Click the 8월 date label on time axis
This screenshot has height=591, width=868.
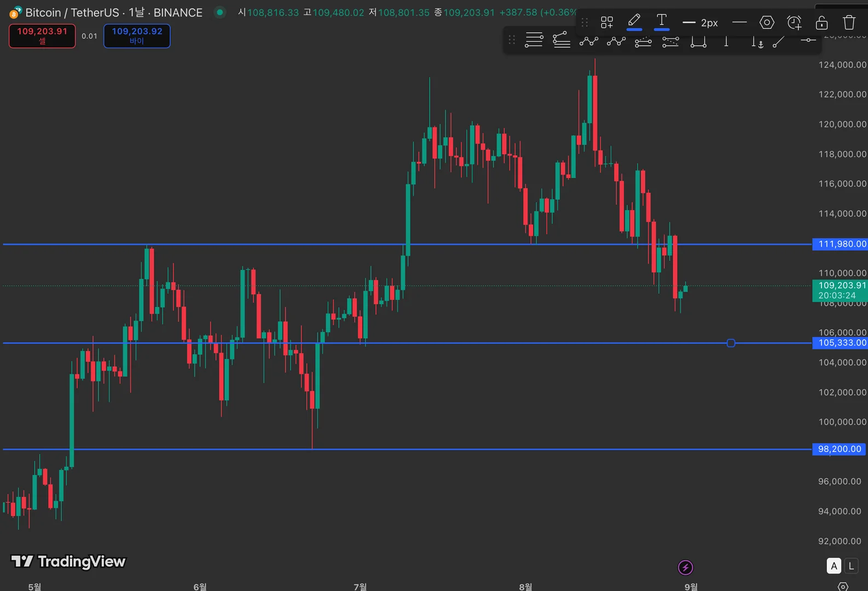pos(525,587)
